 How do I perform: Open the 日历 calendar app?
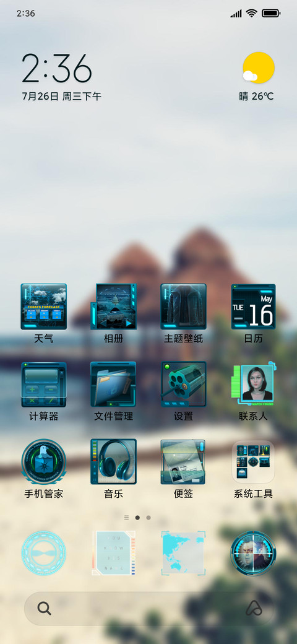tap(253, 307)
